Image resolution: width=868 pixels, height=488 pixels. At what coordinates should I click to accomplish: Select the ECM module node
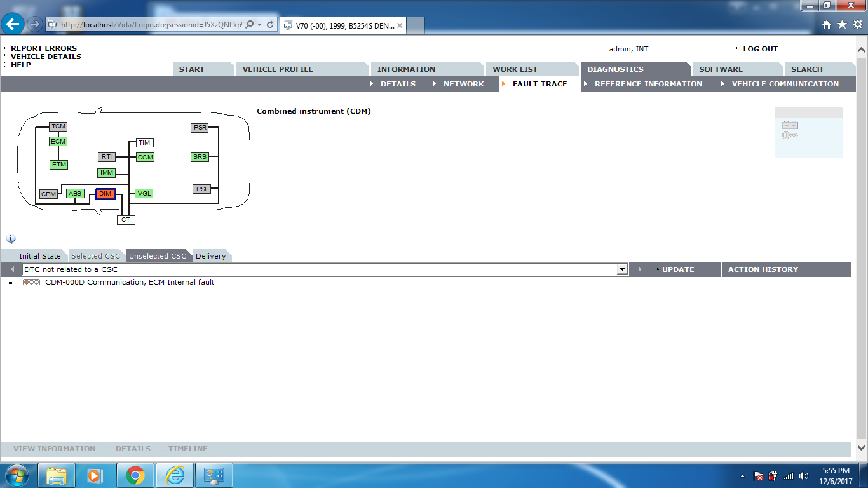(x=58, y=142)
